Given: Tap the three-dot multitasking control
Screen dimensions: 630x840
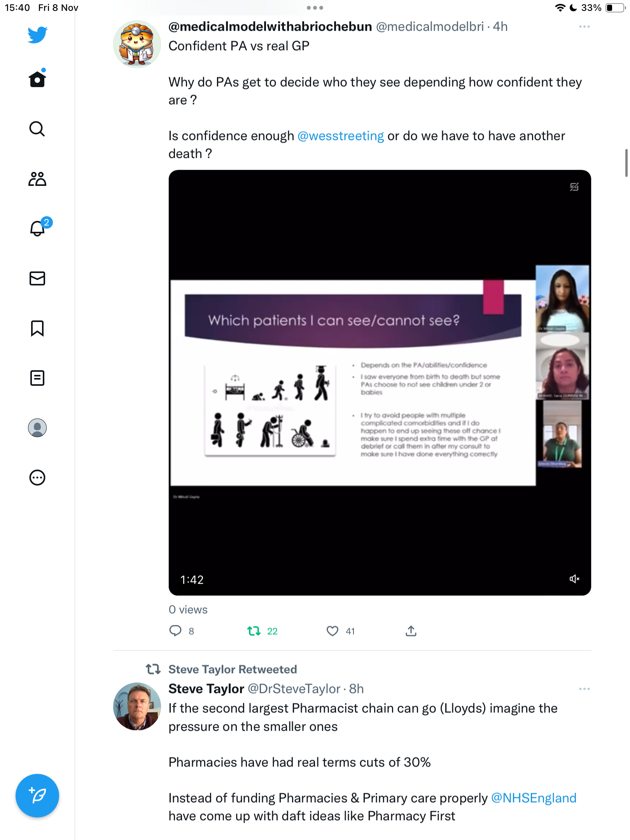Looking at the screenshot, I should click(315, 8).
